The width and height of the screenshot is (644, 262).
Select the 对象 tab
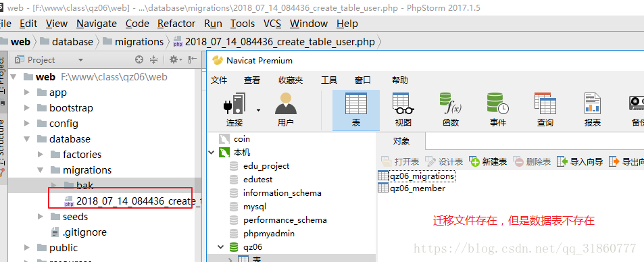401,141
